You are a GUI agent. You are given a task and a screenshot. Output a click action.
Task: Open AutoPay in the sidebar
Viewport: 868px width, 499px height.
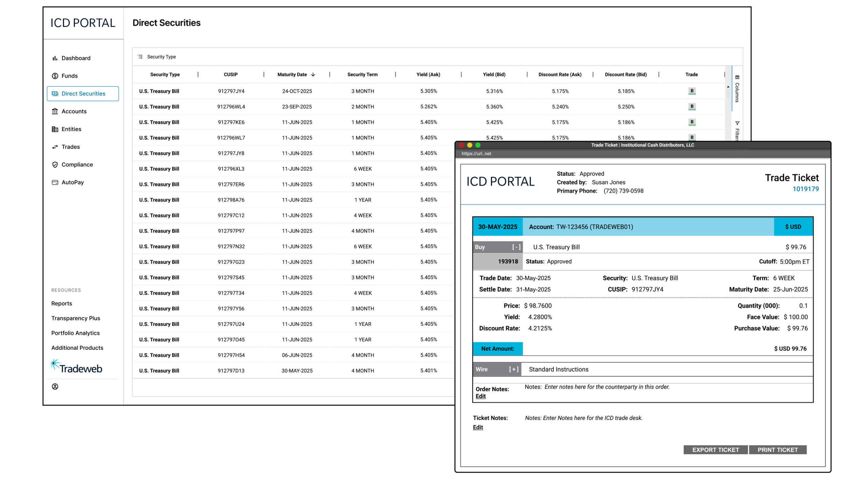(x=72, y=183)
